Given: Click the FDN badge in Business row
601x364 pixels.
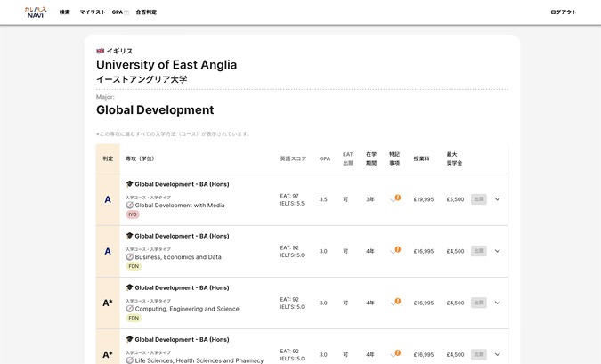Looking at the screenshot, I should pos(134,266).
